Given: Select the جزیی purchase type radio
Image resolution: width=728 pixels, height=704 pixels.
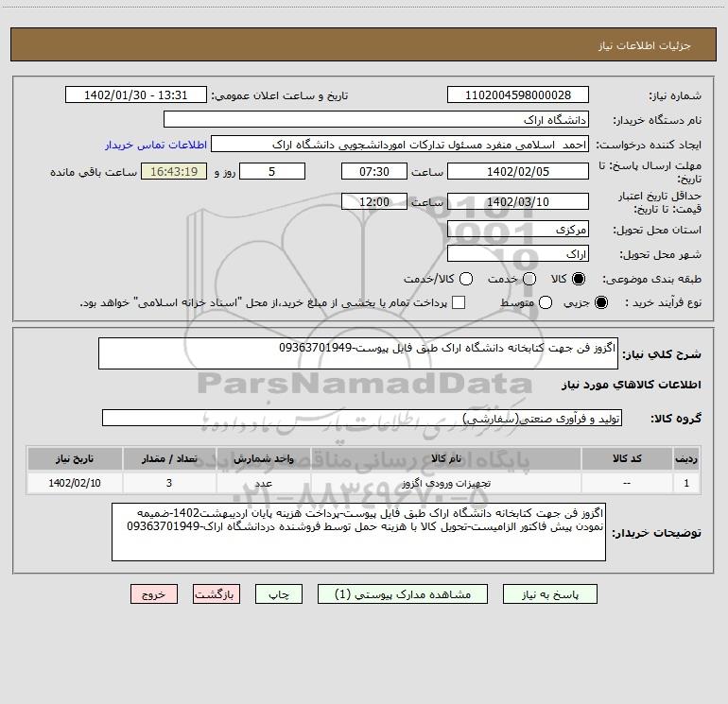Looking at the screenshot, I should (601, 302).
